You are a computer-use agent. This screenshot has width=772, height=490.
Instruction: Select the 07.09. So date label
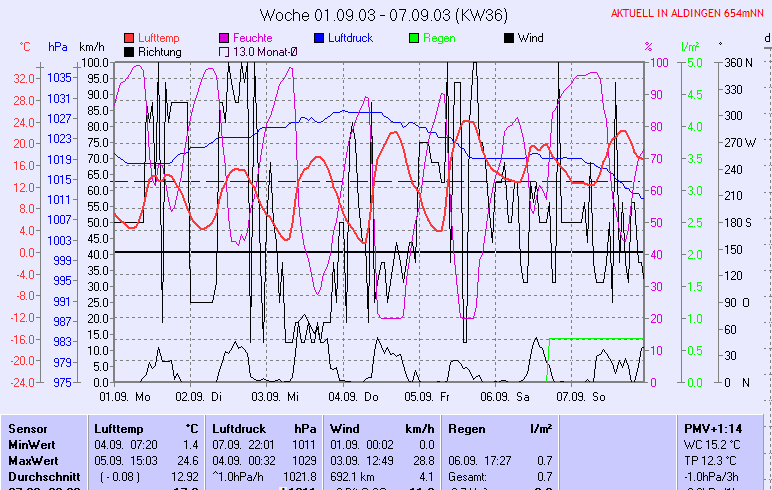[x=581, y=396]
